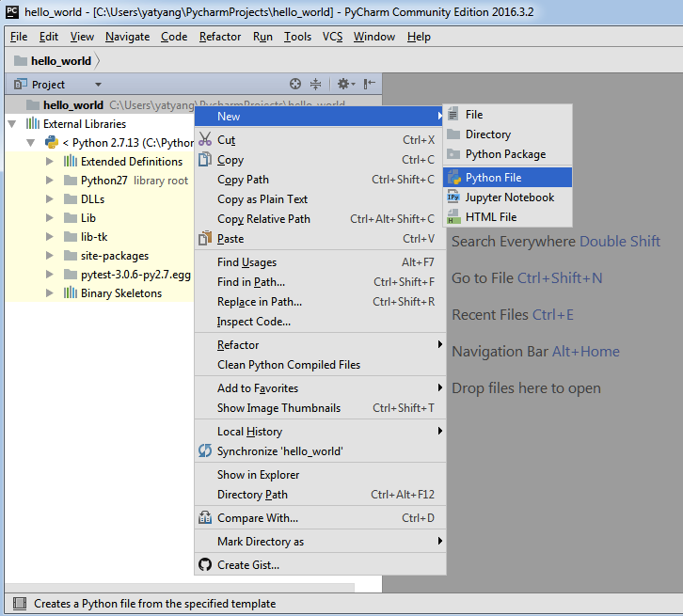Collapse the External Libraries node
The image size is (683, 616).
coord(12,124)
